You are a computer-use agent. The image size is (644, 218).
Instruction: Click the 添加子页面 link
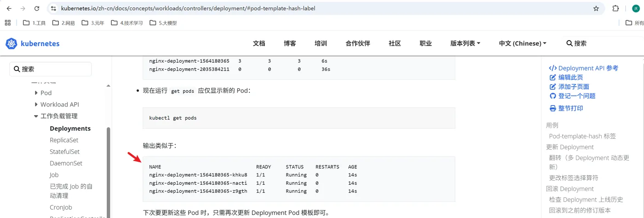569,87
